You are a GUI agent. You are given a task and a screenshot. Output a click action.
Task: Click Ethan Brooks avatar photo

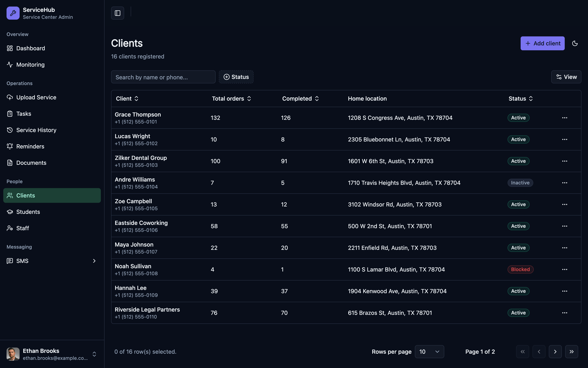click(13, 354)
